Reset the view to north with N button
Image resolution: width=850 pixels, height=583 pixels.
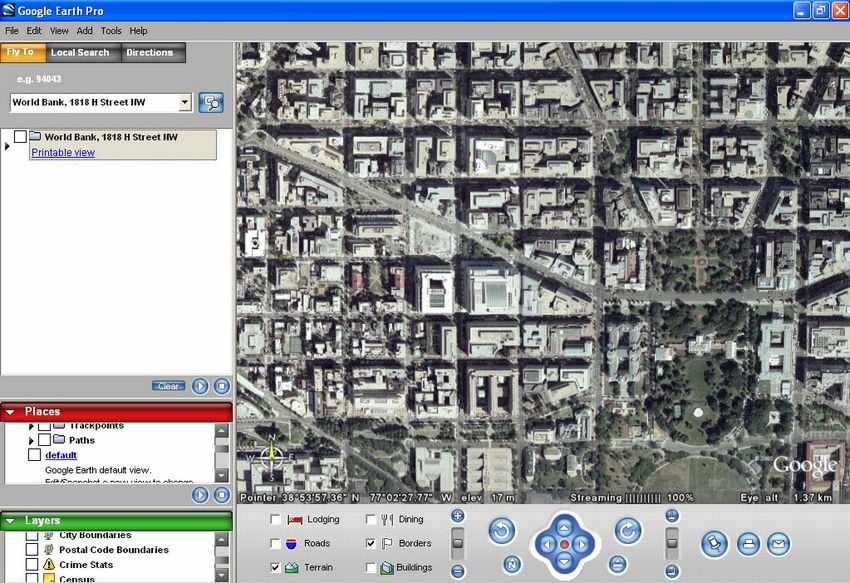point(512,565)
